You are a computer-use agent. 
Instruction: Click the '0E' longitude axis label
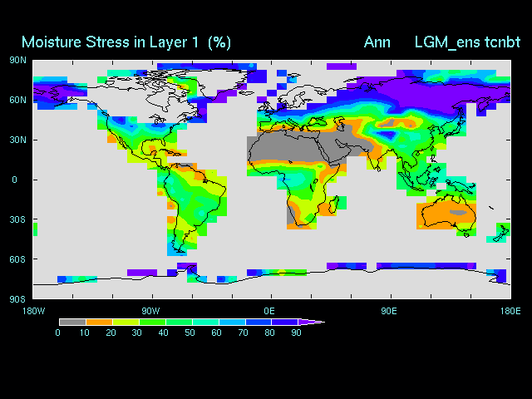[x=270, y=311]
